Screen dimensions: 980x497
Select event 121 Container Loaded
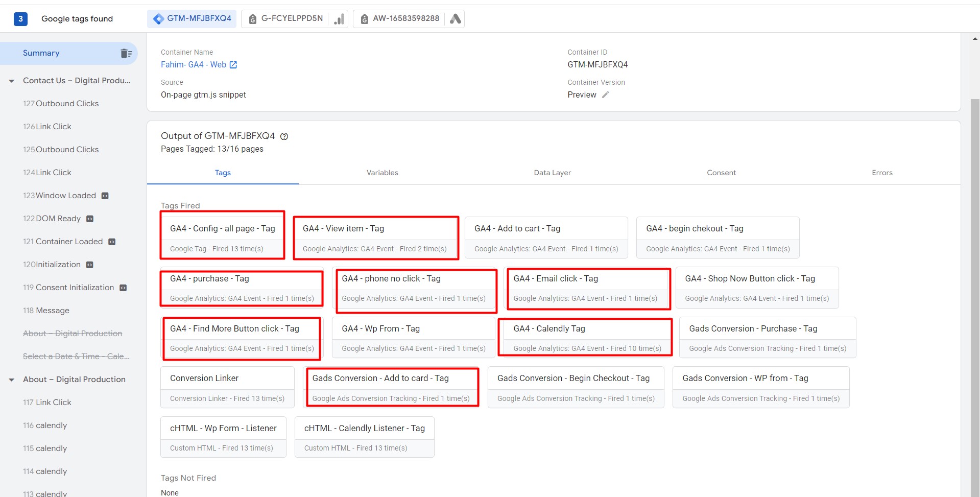click(x=63, y=242)
